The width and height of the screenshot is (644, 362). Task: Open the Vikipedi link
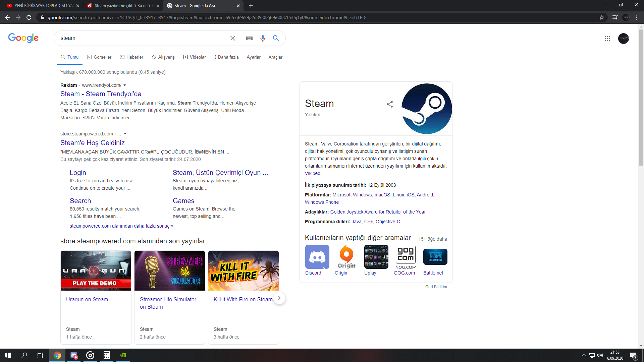point(313,173)
